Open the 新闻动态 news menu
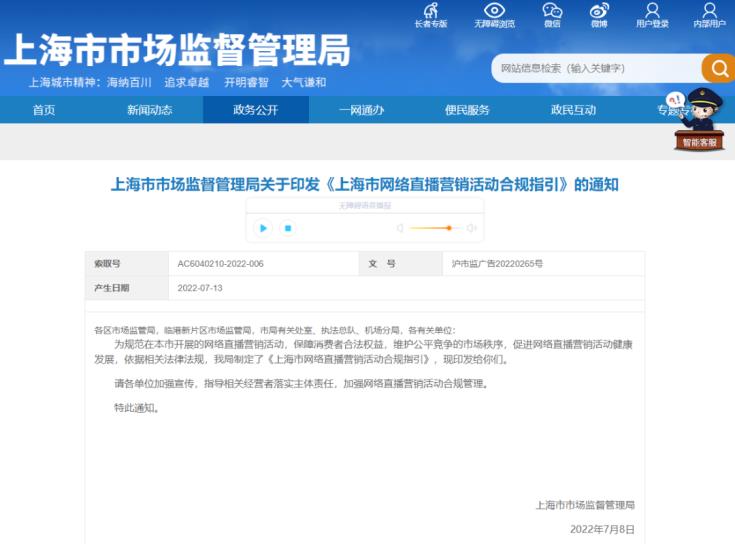This screenshot has width=735, height=544. [149, 110]
